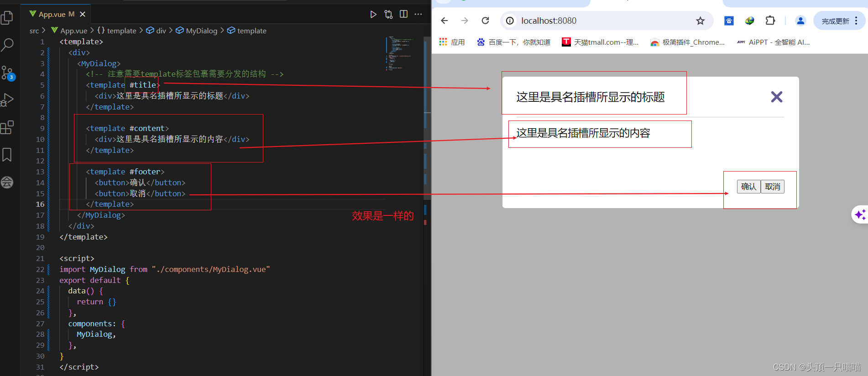Open 极简插件_Chrome bookmark
This screenshot has width=868, height=376.
click(688, 42)
